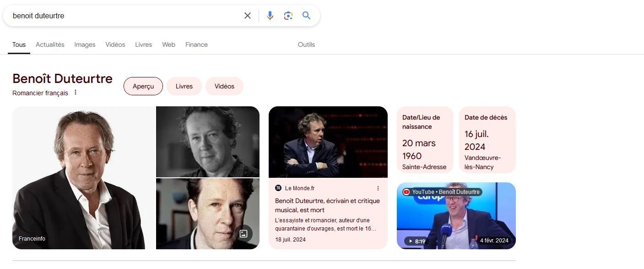This screenshot has height=269, width=644.
Task: Switch to the Actualités tab
Action: (50, 44)
